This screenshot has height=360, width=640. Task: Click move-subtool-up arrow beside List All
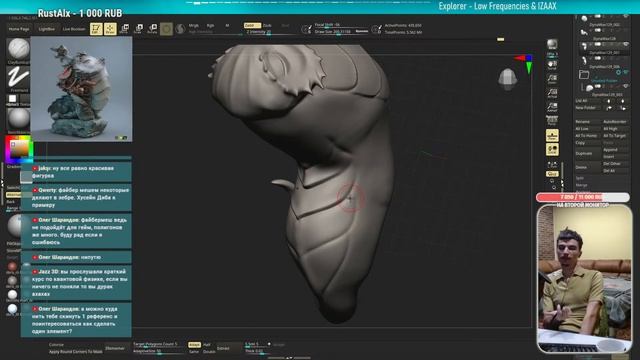[609, 100]
